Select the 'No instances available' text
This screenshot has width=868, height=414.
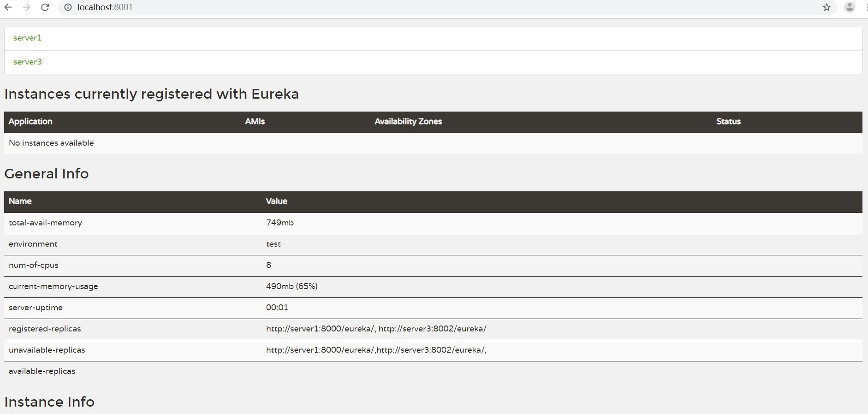point(51,143)
